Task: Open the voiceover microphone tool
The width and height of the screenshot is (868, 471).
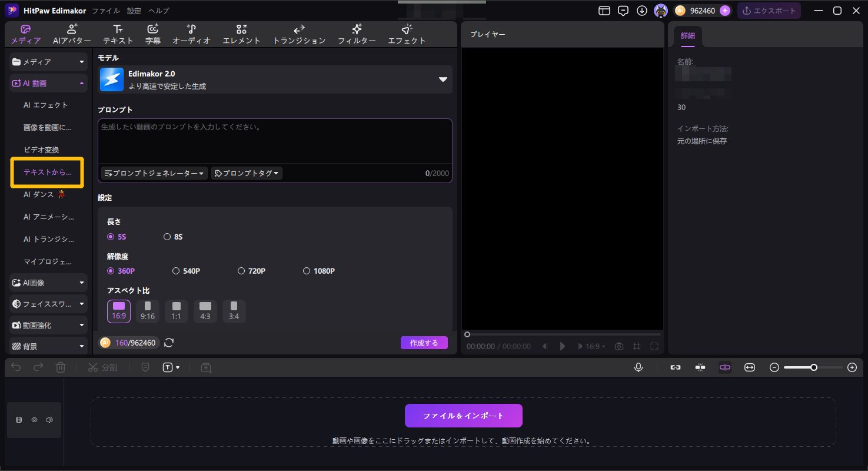Action: coord(638,367)
